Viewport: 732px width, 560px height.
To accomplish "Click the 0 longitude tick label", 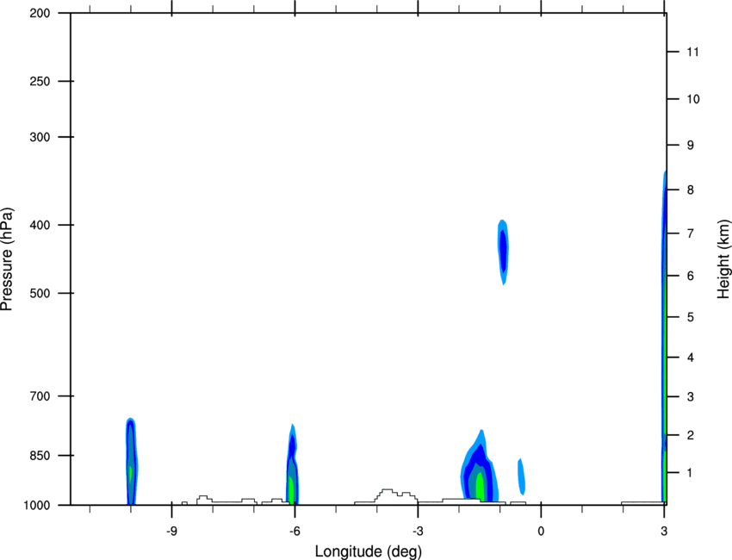I will point(541,531).
